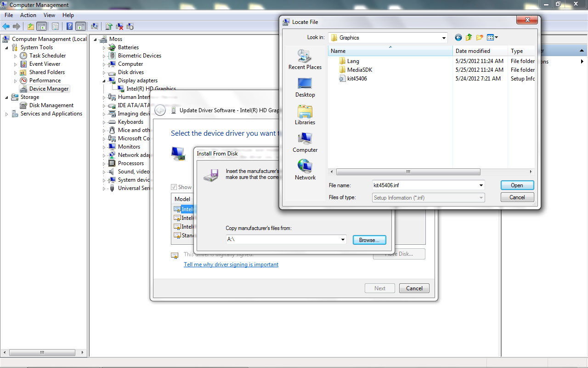Open Recent Places in places bar
This screenshot has width=588, height=368.
click(x=305, y=60)
